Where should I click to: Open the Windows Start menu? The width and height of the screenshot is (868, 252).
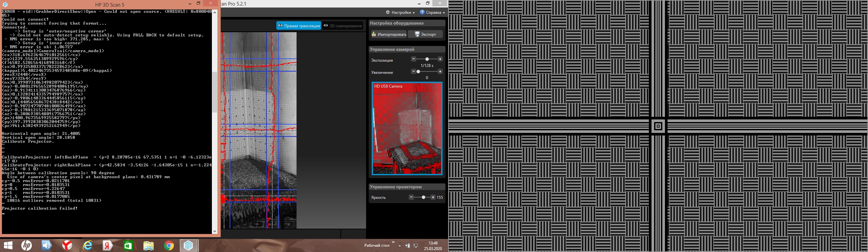pyautogui.click(x=8, y=245)
